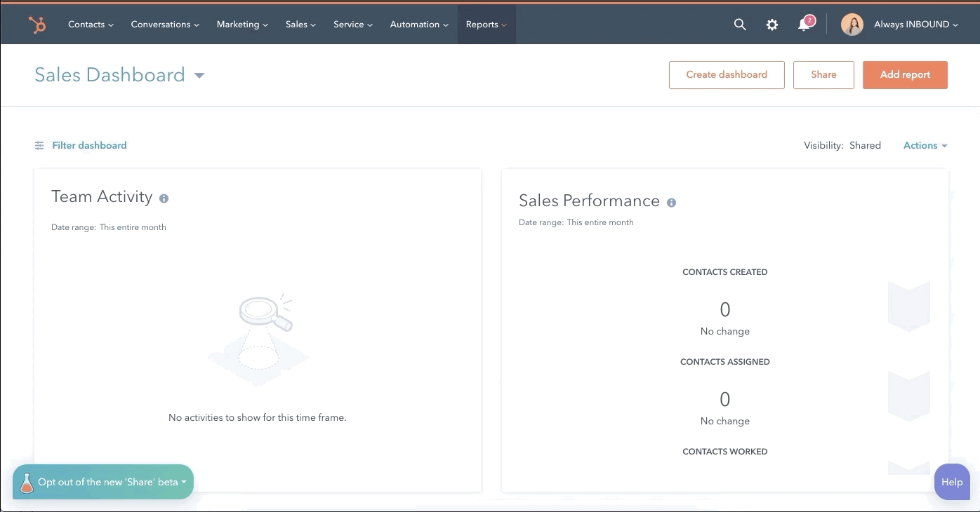
Task: Open the Marketing menu
Action: point(242,25)
